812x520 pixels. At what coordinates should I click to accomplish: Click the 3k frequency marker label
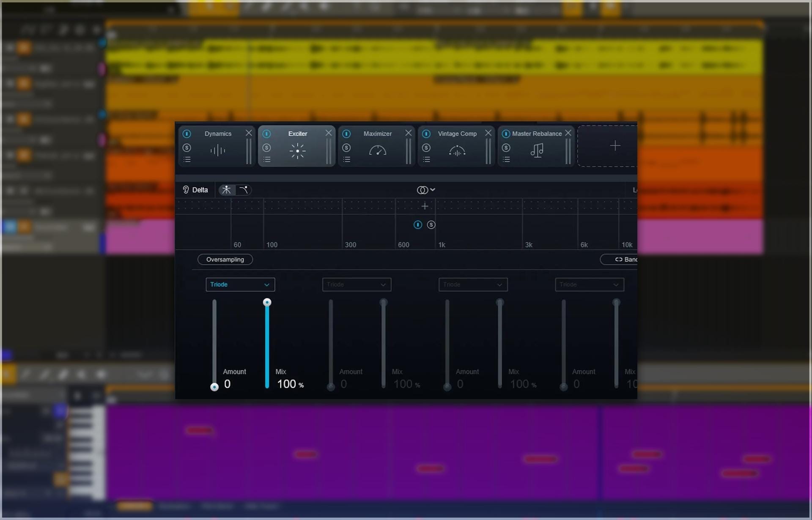(x=529, y=245)
